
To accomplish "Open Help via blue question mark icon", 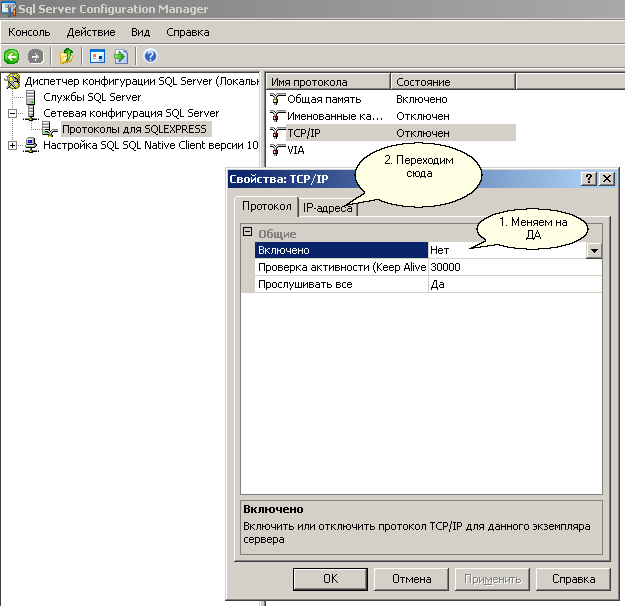I will (x=150, y=56).
